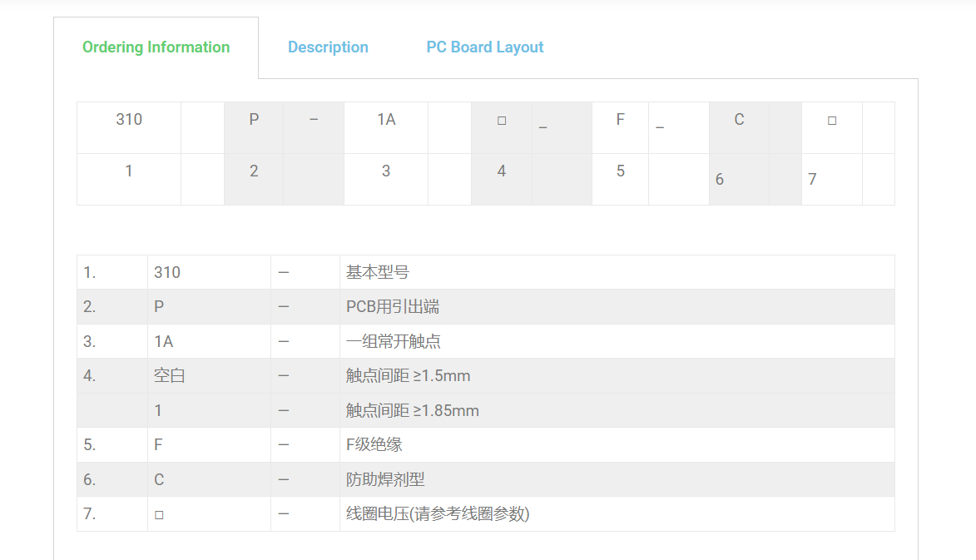Select the P cell above number 2

[254, 120]
